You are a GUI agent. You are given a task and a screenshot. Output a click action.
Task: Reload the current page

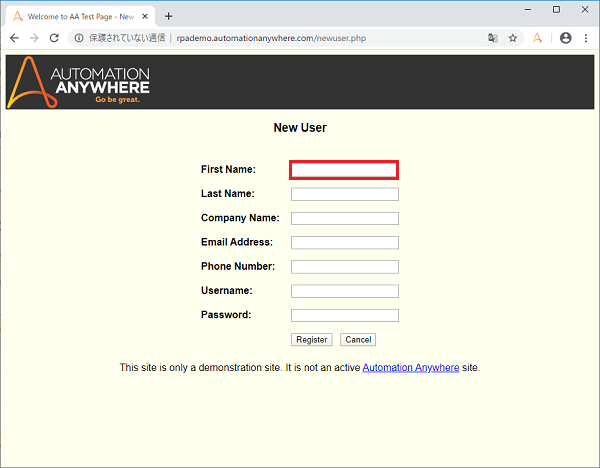click(x=54, y=38)
